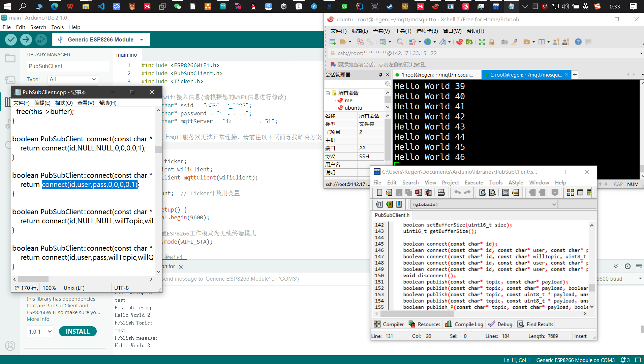The width and height of the screenshot is (644, 364).
Task: Open Dev-C++ Find Results tab
Action: click(x=535, y=324)
